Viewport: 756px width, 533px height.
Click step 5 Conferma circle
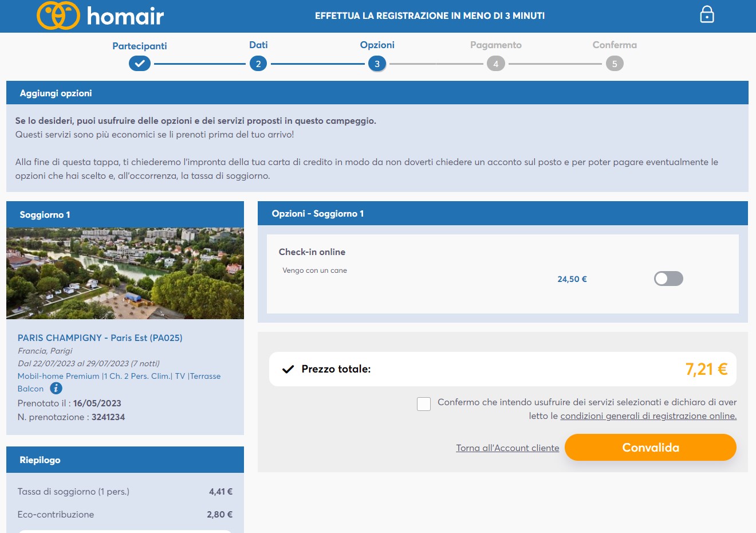(615, 64)
